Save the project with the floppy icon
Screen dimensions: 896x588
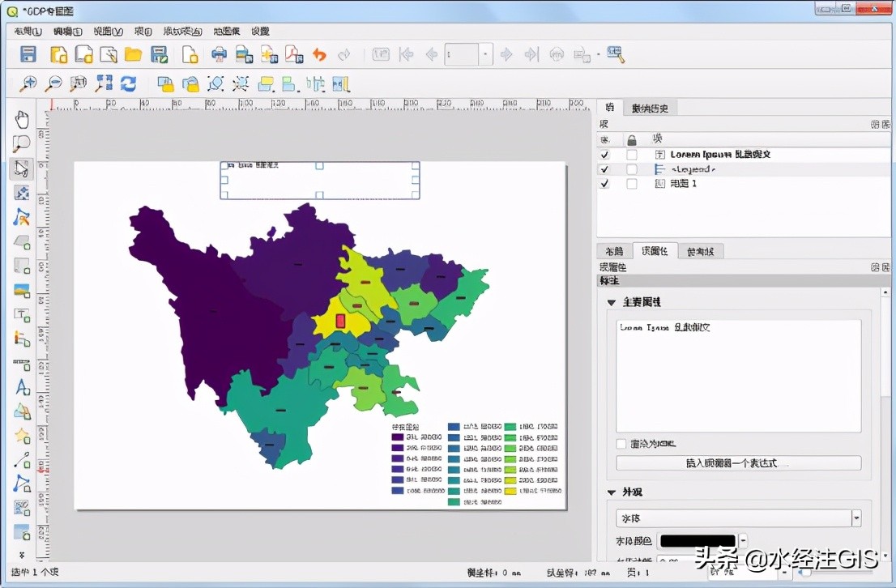click(x=28, y=54)
